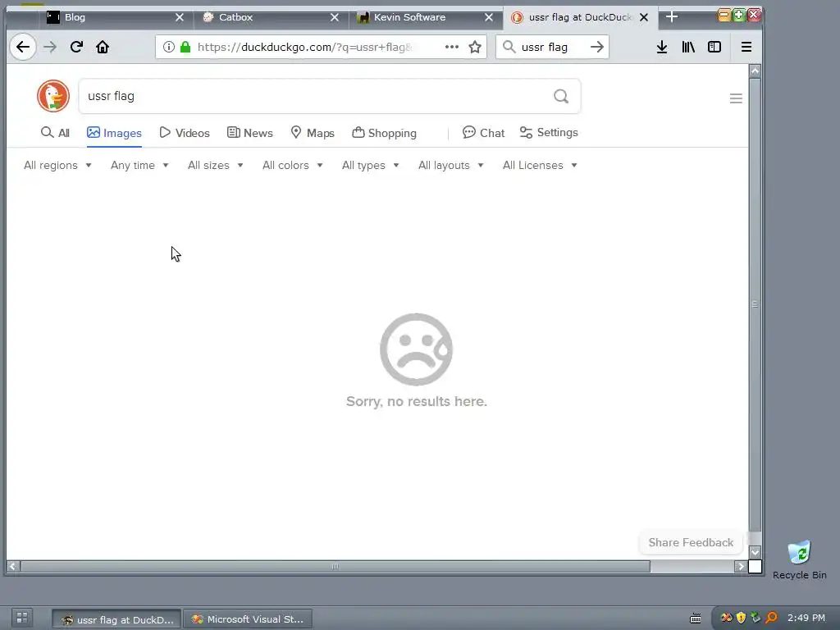
Task: Click the vertical scrollbar up arrow
Action: coord(755,71)
